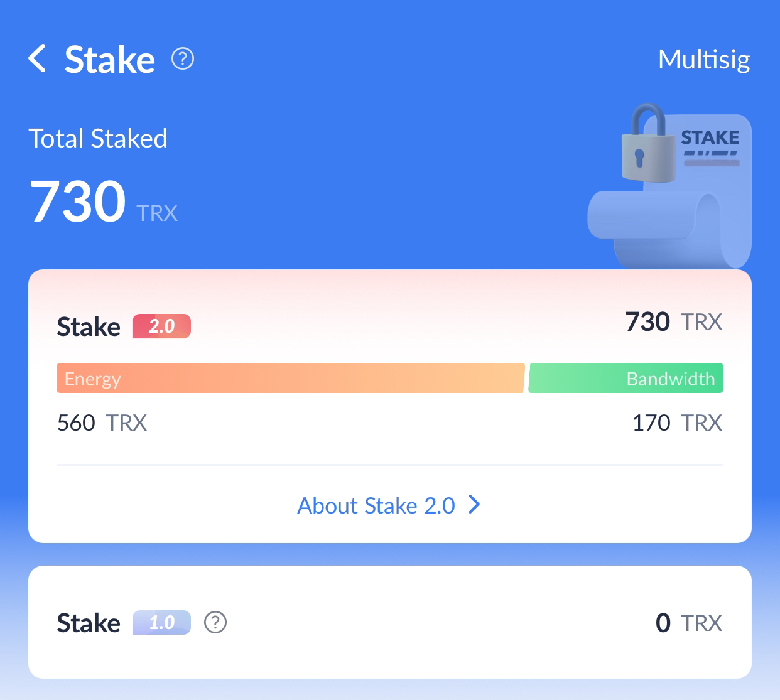The height and width of the screenshot is (700, 780).
Task: Tap the padlock STAKE illustration
Action: (x=669, y=186)
